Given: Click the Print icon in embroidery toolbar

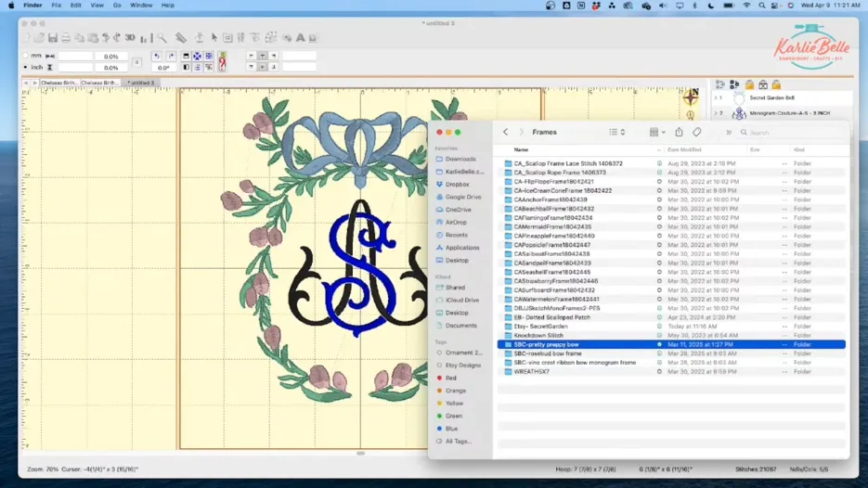Looking at the screenshot, I should 66,38.
